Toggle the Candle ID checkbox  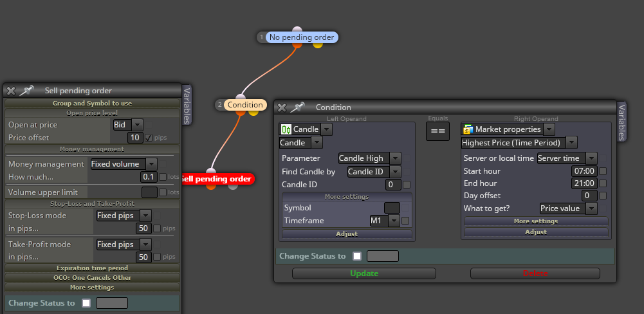point(407,185)
